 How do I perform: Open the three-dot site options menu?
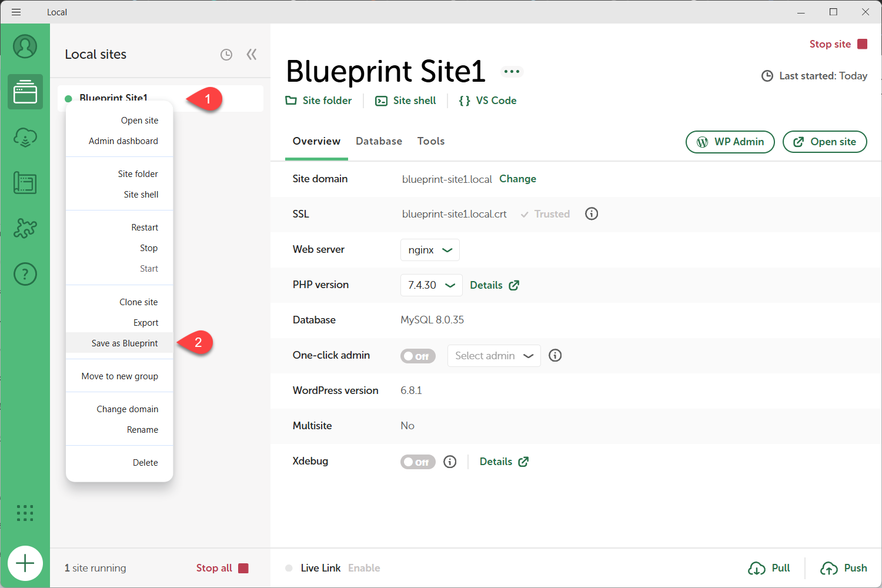coord(512,72)
